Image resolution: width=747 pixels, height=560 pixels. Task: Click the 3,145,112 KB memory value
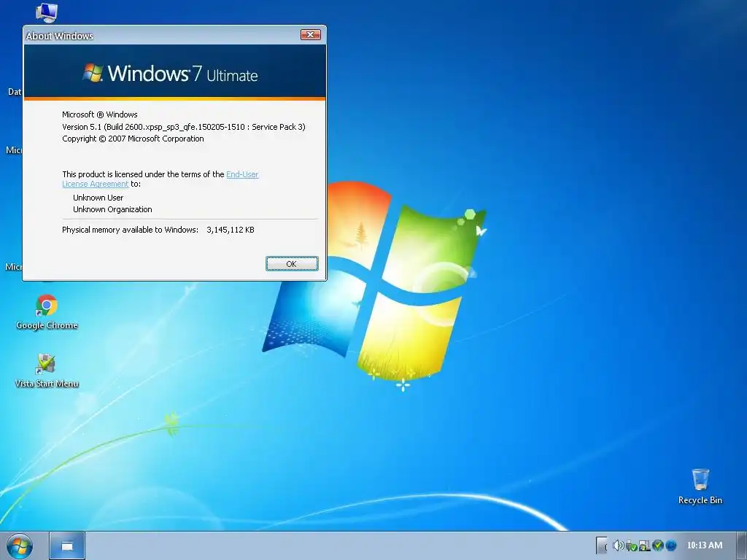coord(231,230)
